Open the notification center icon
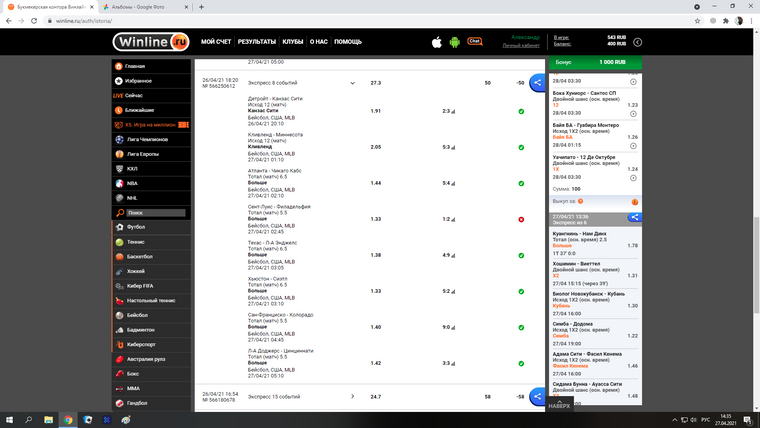The image size is (760, 428). pos(748,420)
